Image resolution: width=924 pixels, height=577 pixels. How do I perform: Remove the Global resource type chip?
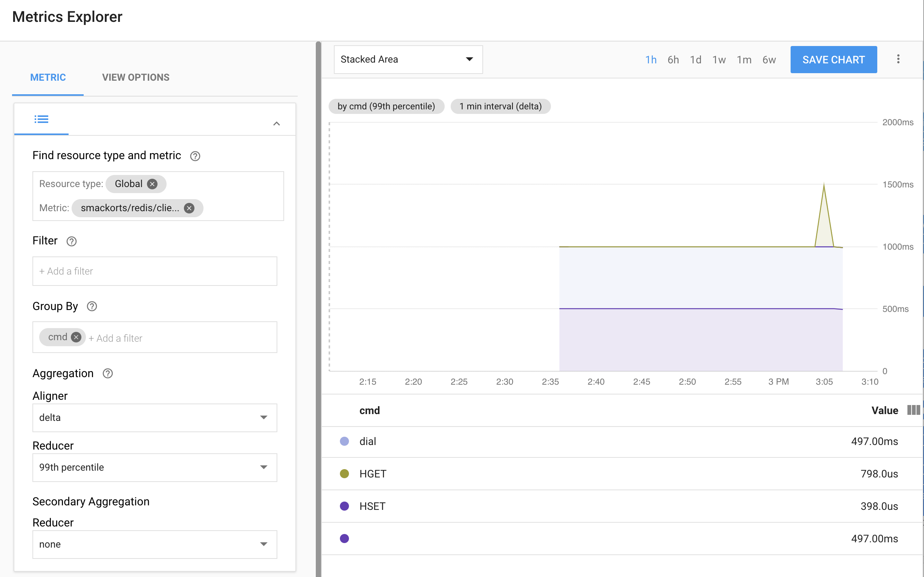click(152, 184)
